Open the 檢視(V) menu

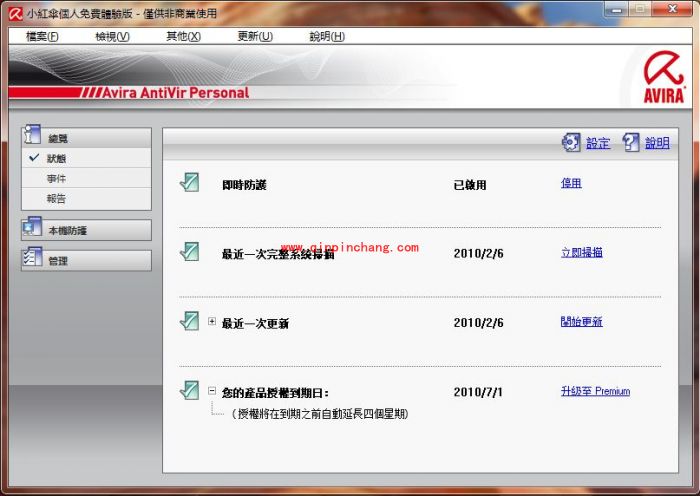click(112, 37)
